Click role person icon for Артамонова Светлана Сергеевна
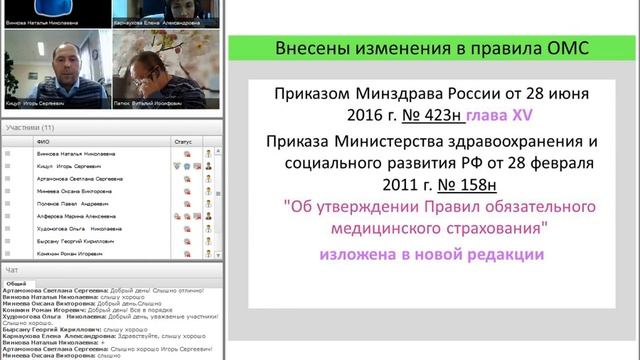The height and width of the screenshot is (360, 640). click(209, 179)
